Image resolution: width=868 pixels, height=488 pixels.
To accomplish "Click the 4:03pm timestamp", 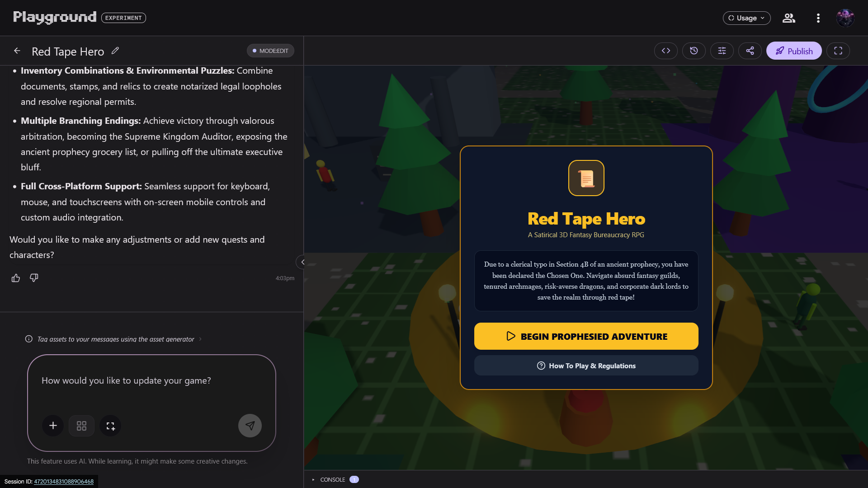I will 285,278.
